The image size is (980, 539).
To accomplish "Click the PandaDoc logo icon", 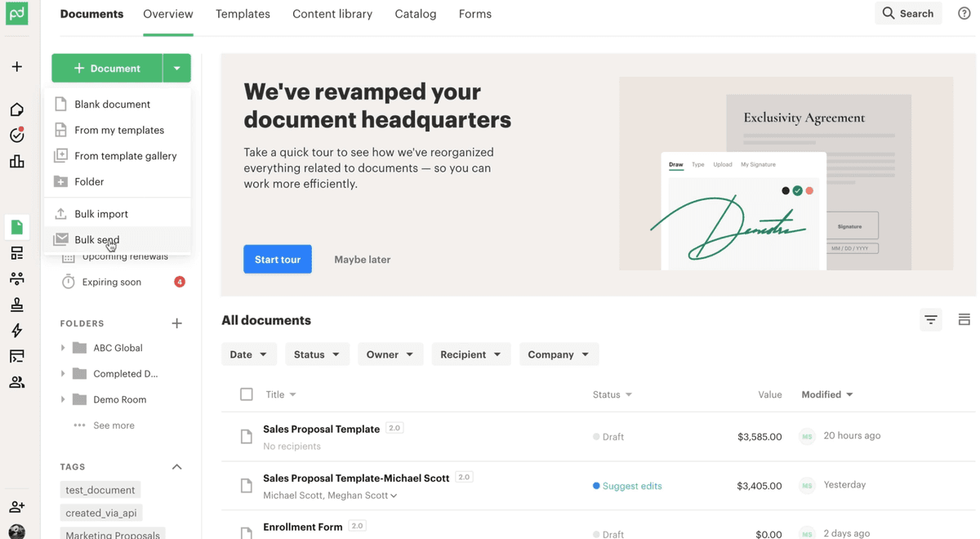I will (16, 14).
